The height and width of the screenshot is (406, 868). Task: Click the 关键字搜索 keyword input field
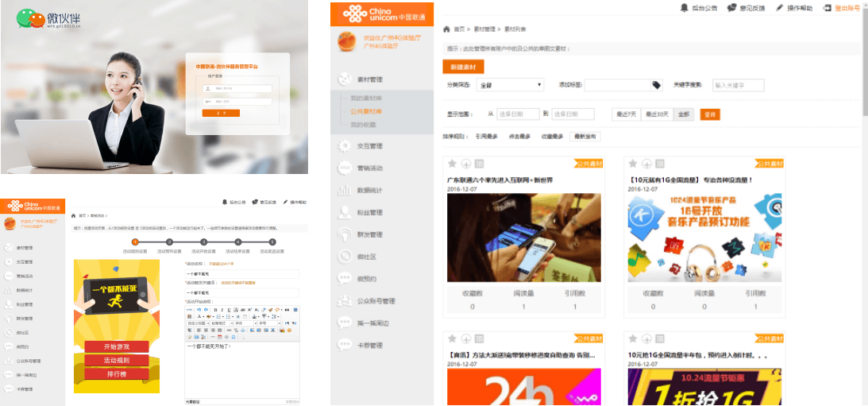[738, 85]
